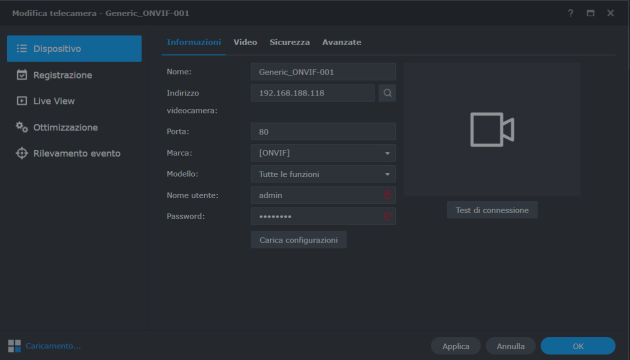Image resolution: width=630 pixels, height=360 pixels.
Task: Click the Registrazione calendar icon
Action: 22,75
